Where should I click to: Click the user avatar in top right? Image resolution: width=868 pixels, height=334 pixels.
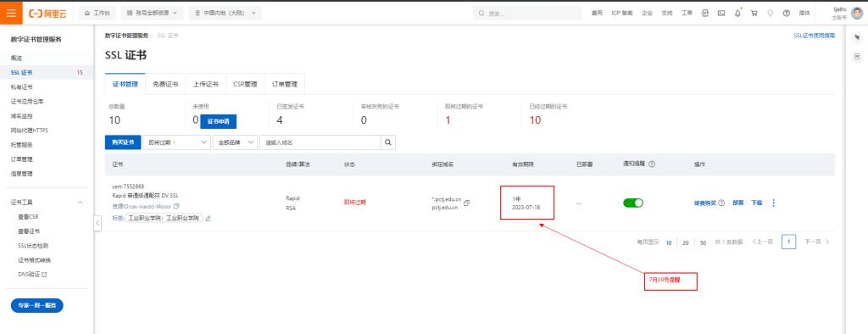pos(857,13)
